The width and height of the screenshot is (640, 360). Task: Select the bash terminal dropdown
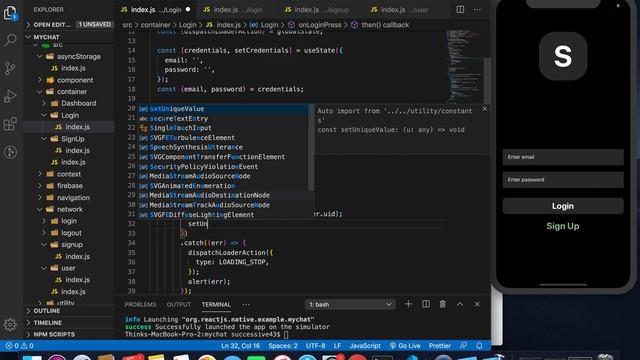350,304
